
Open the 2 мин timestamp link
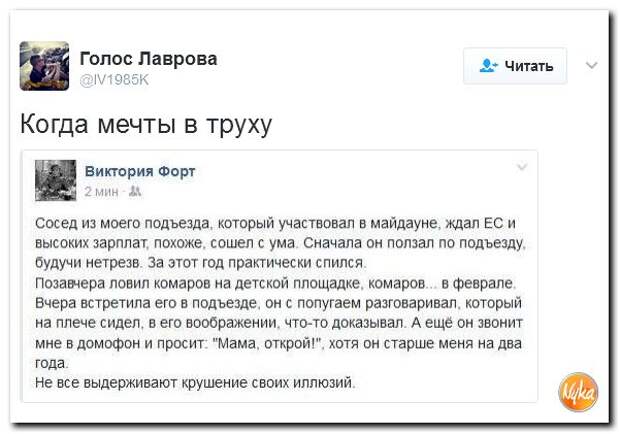click(101, 190)
